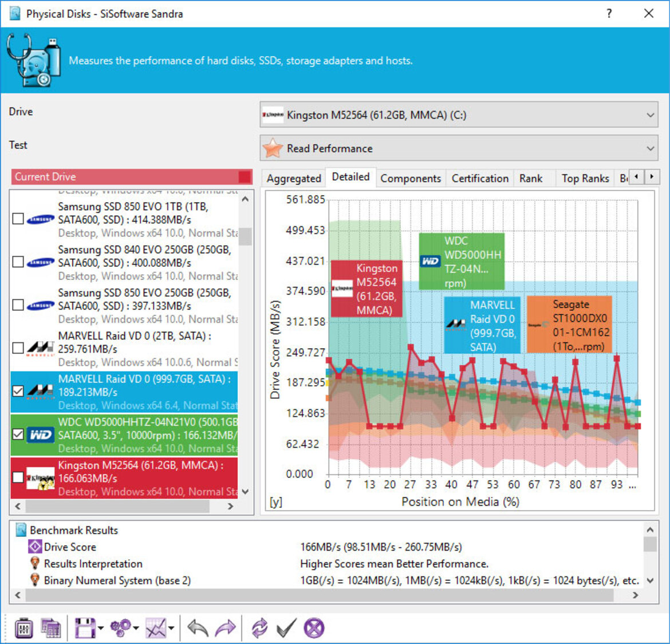Check the Samsung SSD 850 EVO 250GB box
Image resolution: width=670 pixels, height=644 pixels.
[x=18, y=305]
